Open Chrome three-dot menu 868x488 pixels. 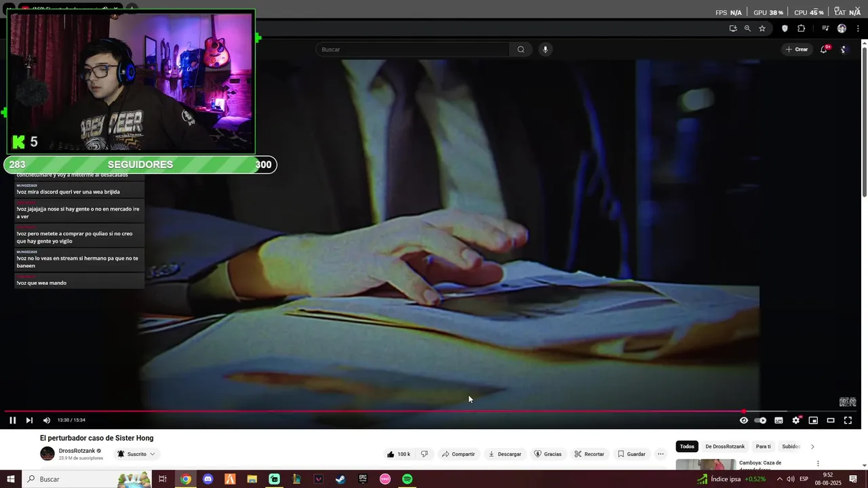(858, 28)
